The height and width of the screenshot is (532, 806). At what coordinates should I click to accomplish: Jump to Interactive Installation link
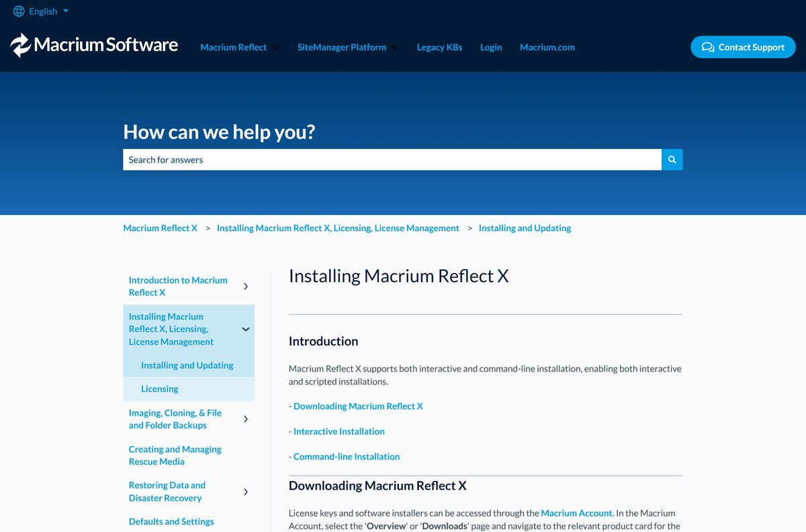pos(339,431)
